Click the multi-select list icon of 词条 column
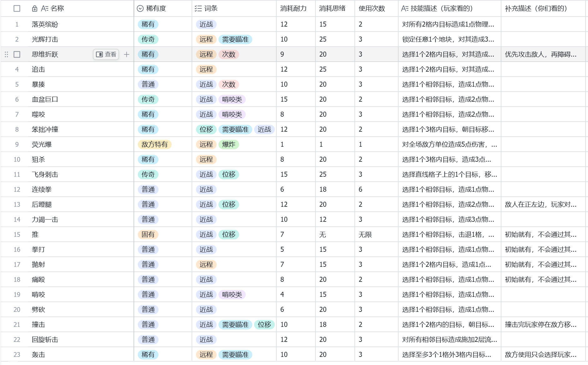 (x=198, y=8)
